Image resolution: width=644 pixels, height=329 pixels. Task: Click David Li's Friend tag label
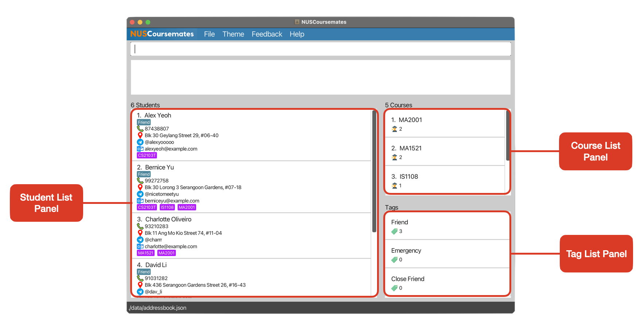[x=144, y=272]
